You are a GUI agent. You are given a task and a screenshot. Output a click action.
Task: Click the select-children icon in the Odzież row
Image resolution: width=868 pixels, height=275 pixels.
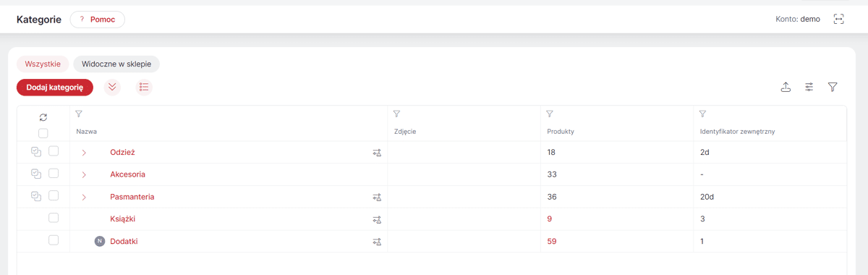coord(36,152)
